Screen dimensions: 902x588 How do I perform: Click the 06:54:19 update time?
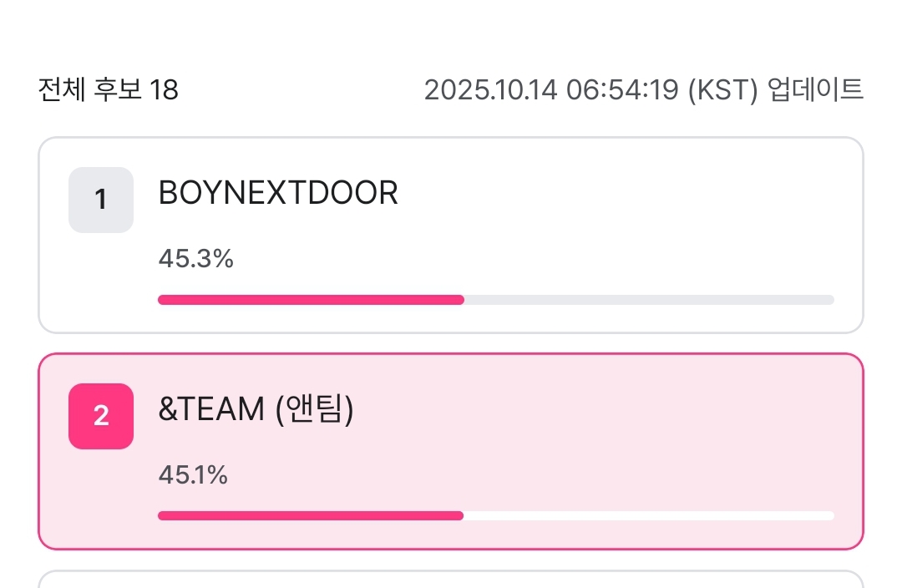point(622,89)
